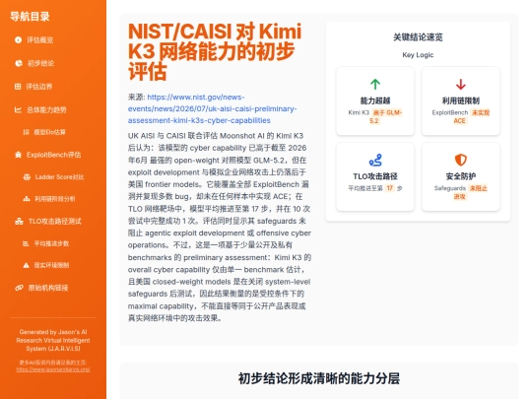
Task: Open the 平均推进步数 sub-item
Action: tap(51, 243)
